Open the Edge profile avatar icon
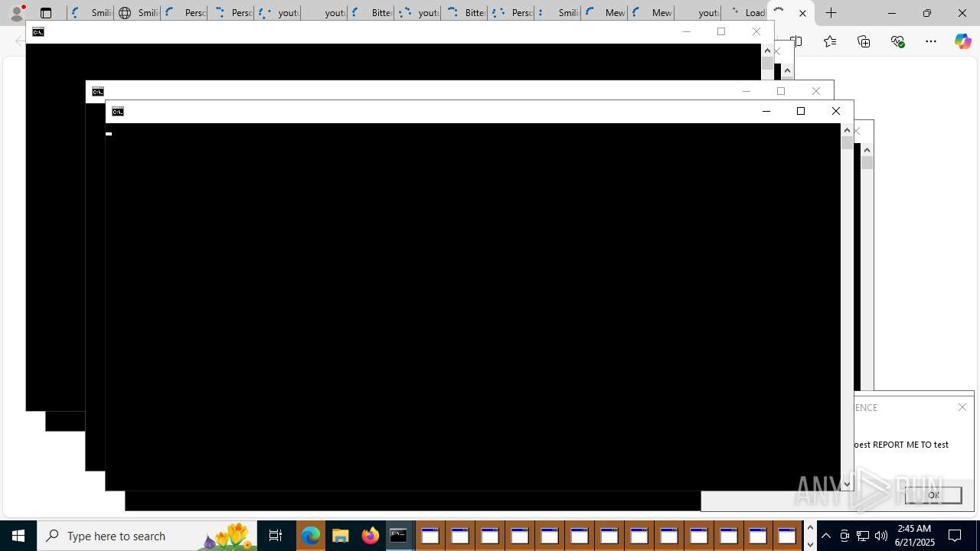The height and width of the screenshot is (551, 980). click(x=17, y=12)
